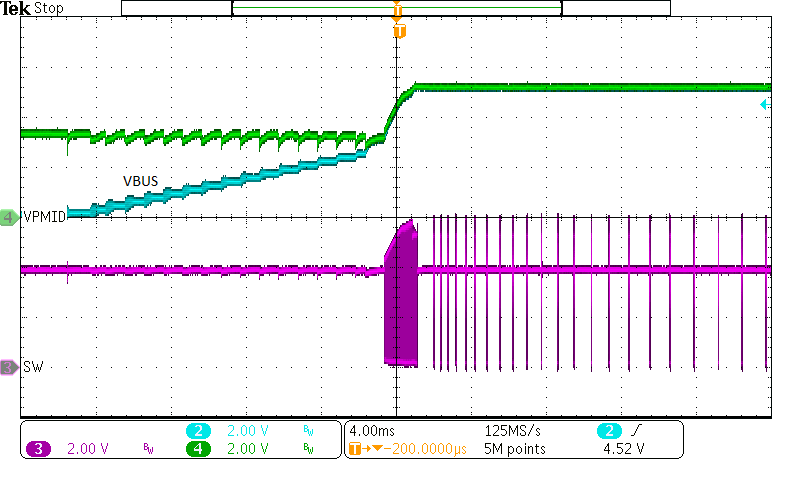Image resolution: width=800 pixels, height=480 pixels.
Task: Click the 4.00ms horizontal scale readout
Action: coord(374,430)
